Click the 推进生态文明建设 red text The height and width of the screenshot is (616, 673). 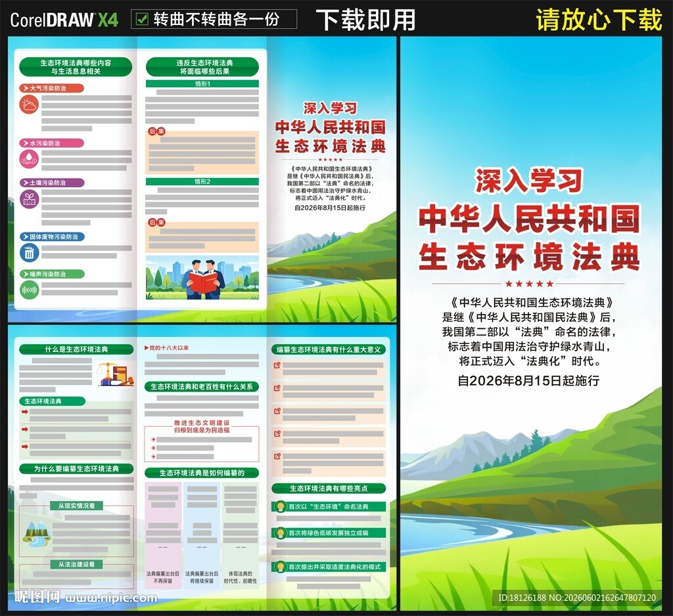tap(202, 422)
